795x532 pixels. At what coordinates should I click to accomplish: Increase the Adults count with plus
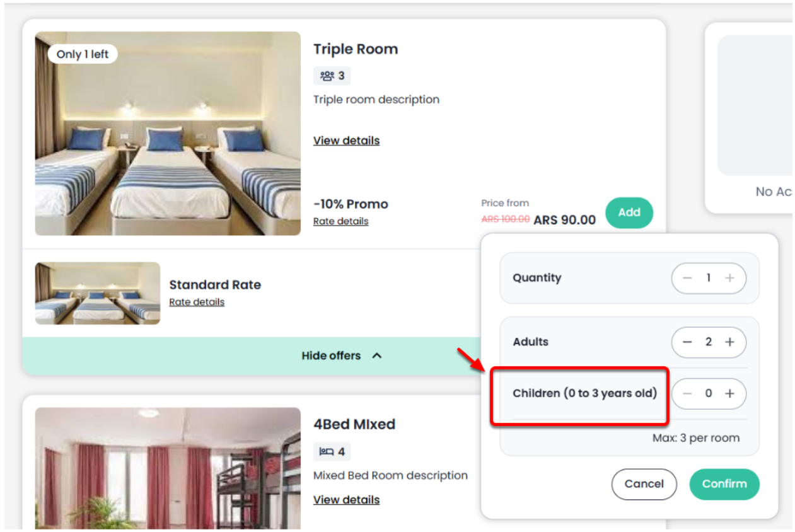pos(729,342)
